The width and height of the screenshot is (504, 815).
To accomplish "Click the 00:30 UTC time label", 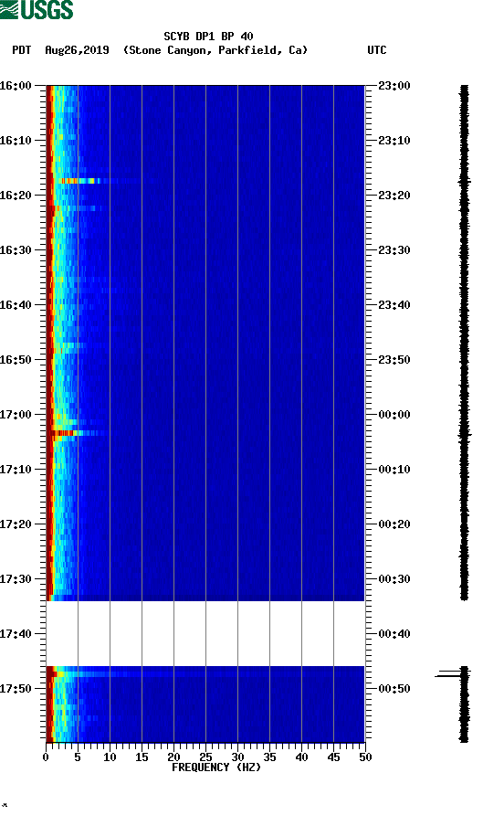I will (394, 579).
